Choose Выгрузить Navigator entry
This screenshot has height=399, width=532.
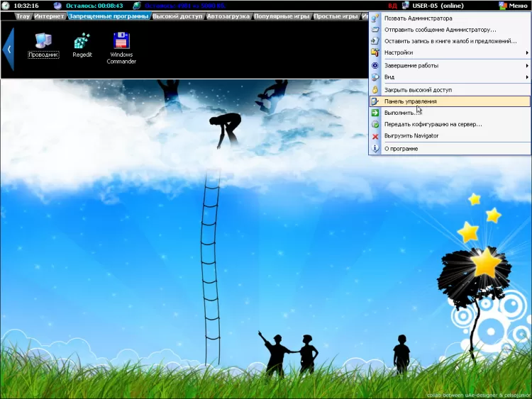[450, 136]
